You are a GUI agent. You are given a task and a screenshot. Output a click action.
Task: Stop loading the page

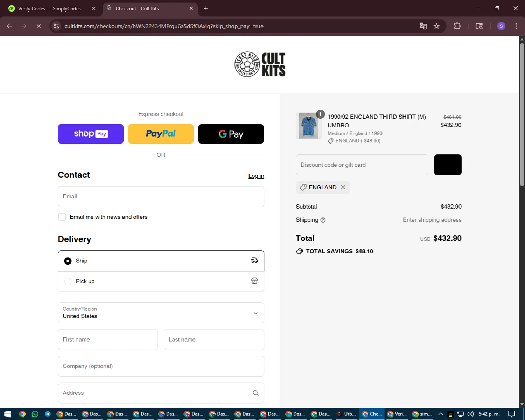pyautogui.click(x=38, y=26)
